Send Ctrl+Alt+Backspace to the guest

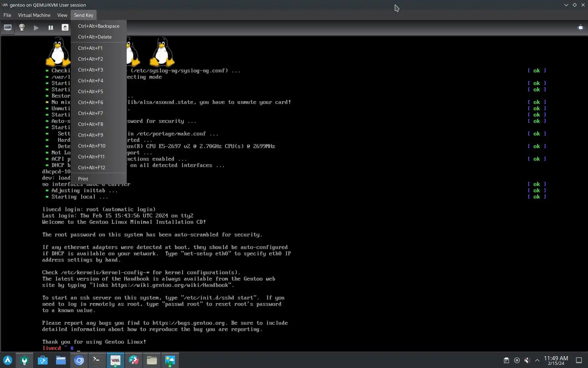pos(99,26)
